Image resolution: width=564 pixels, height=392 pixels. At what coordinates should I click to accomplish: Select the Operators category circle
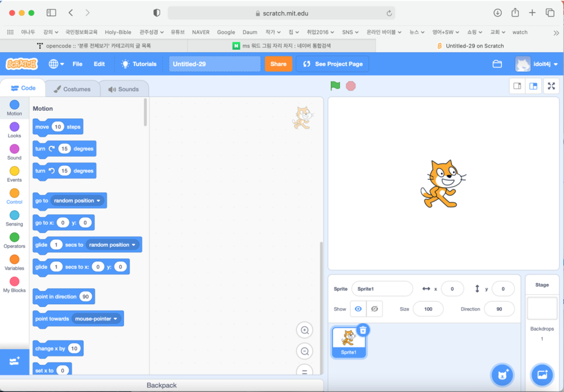pyautogui.click(x=14, y=237)
